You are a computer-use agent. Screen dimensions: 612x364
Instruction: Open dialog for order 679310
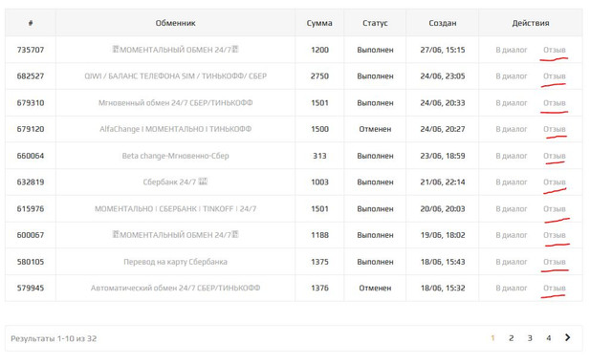tap(512, 103)
